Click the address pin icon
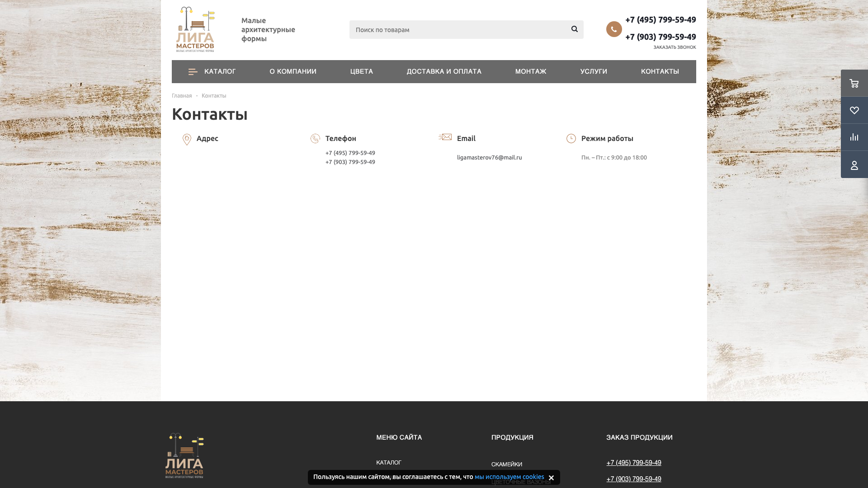868x488 pixels. click(187, 139)
